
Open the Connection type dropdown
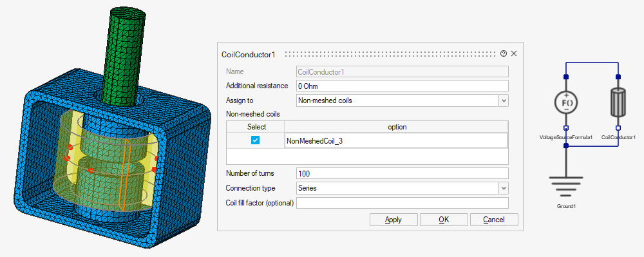point(504,188)
